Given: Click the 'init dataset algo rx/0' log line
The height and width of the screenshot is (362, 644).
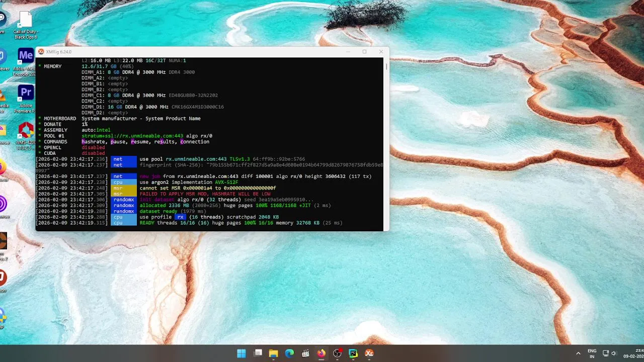Looking at the screenshot, I should point(175,200).
